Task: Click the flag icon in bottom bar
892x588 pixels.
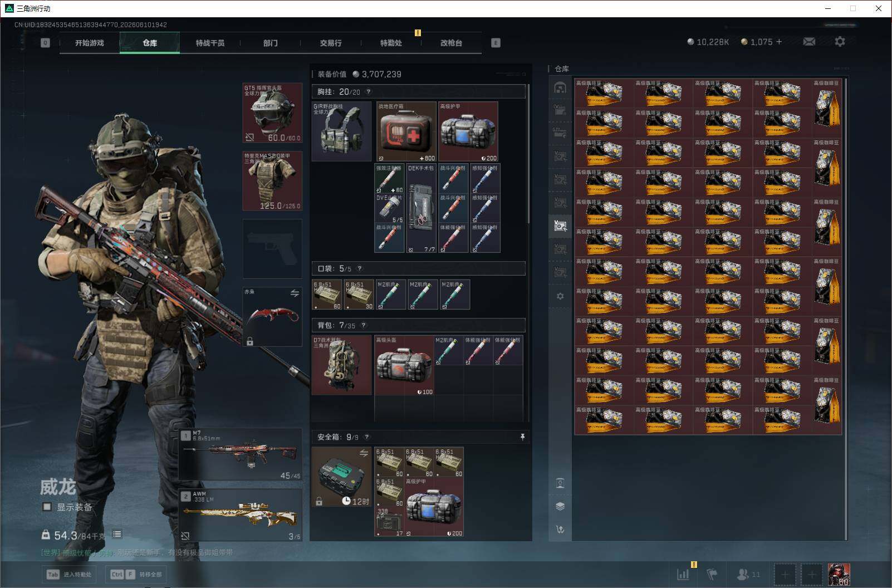Action: 712,574
